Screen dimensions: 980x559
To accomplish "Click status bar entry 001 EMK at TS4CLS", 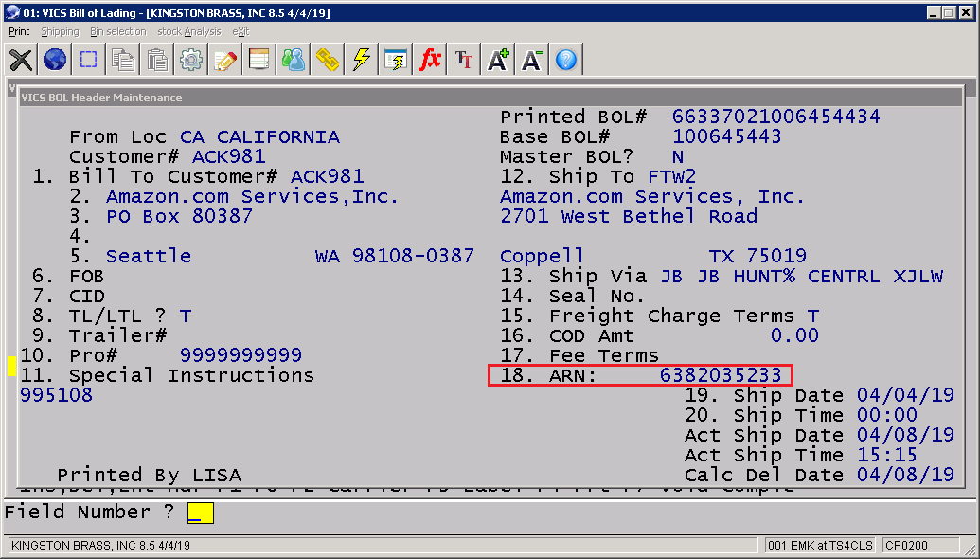I will click(x=820, y=545).
